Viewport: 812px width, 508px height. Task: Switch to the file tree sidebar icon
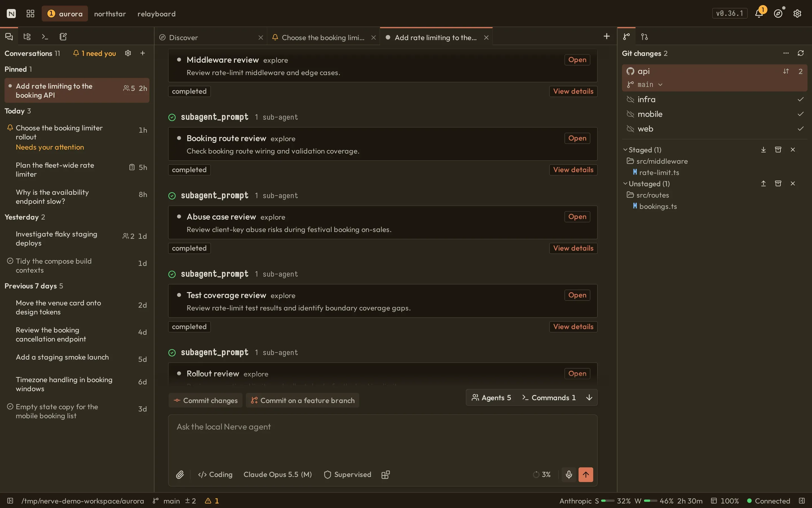click(27, 37)
